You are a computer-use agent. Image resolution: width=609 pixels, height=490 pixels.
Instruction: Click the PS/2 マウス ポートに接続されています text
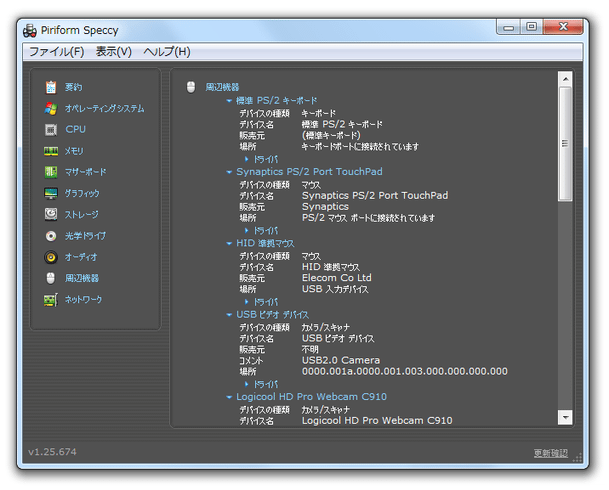(368, 218)
